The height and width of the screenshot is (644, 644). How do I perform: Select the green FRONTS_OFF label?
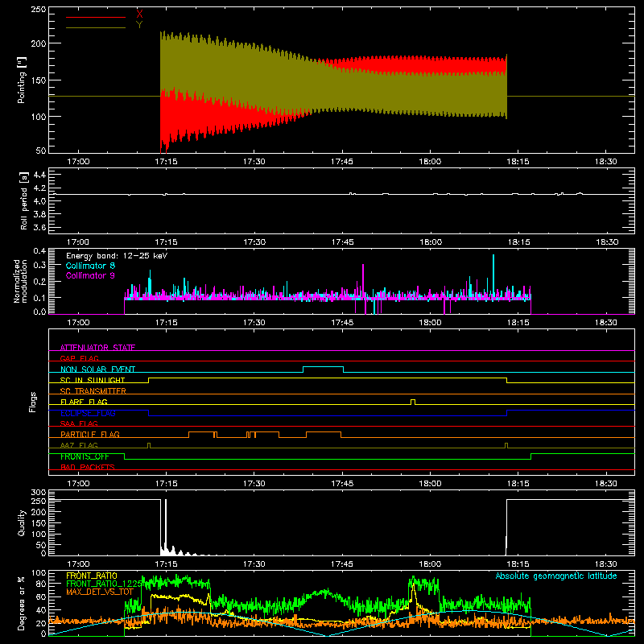click(85, 456)
